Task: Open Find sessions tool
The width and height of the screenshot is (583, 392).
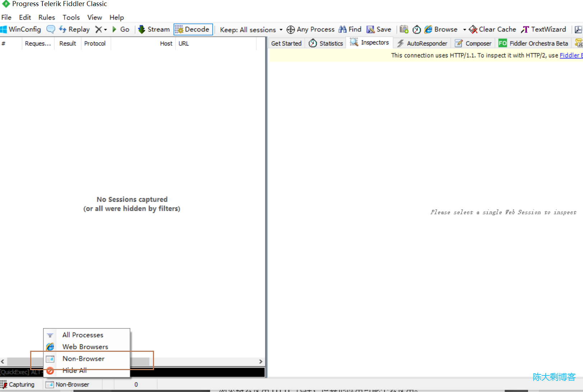Action: [x=350, y=29]
